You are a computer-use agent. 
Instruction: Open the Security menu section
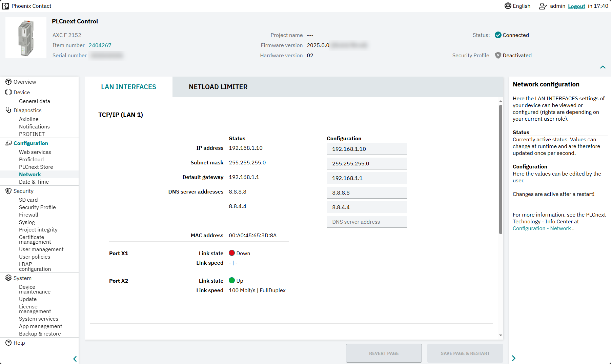23,191
